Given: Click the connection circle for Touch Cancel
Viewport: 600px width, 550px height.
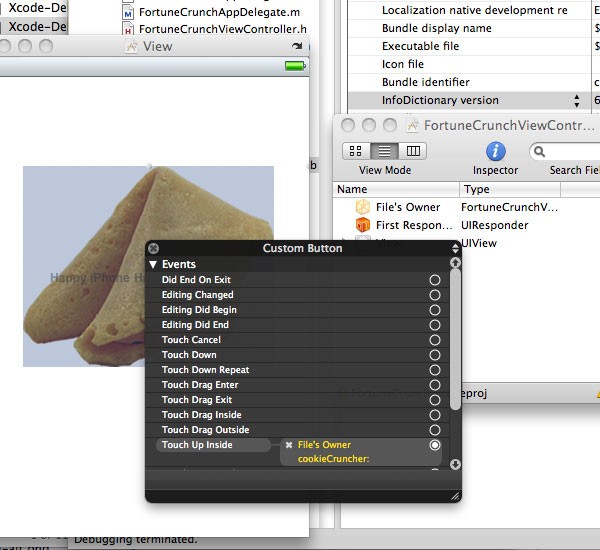Looking at the screenshot, I should coord(435,340).
